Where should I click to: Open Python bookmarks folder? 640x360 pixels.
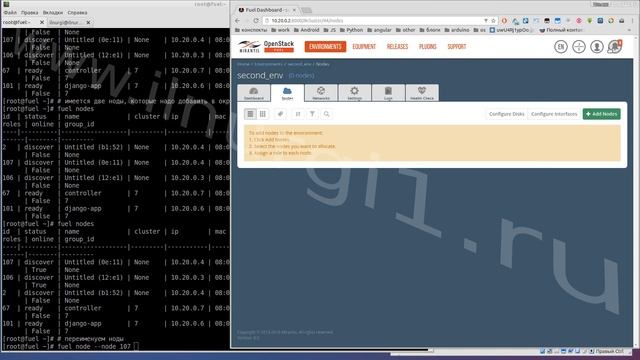[351, 30]
